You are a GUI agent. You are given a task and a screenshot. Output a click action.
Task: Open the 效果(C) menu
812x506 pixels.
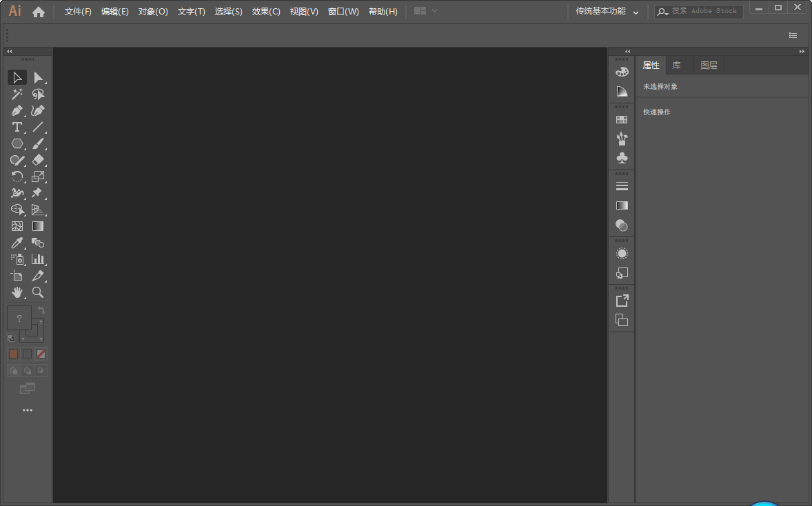(266, 12)
